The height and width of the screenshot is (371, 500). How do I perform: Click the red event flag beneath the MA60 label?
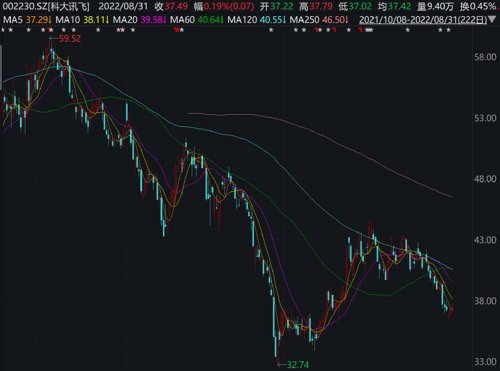point(176,30)
